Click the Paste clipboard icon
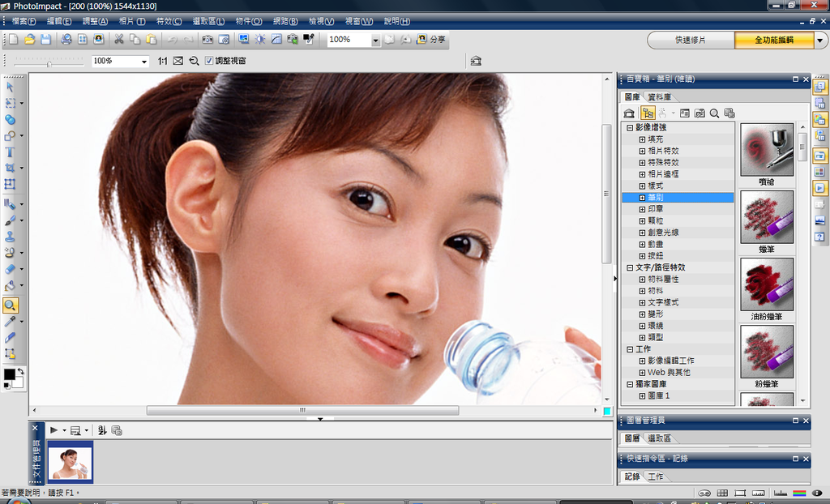This screenshot has width=830, height=504. [152, 39]
